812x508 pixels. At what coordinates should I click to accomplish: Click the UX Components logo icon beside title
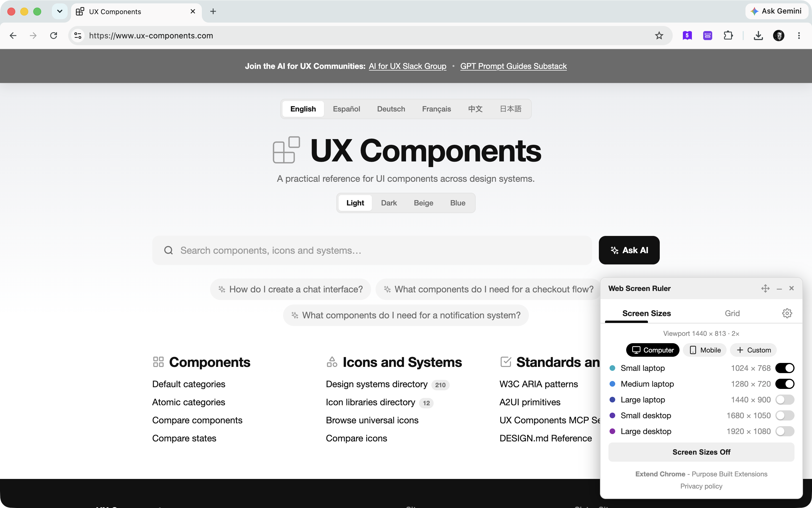(286, 150)
